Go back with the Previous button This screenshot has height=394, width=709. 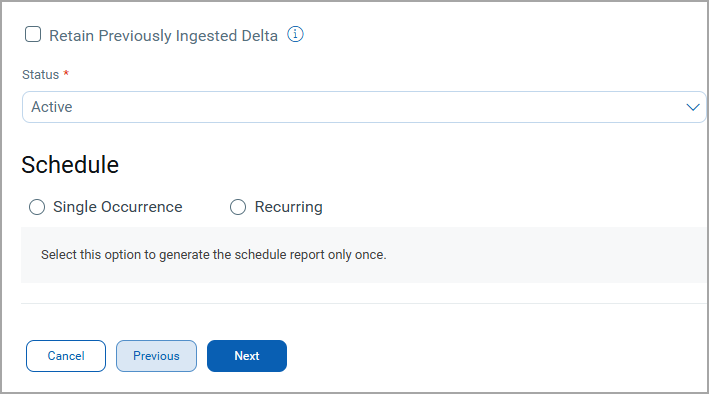[156, 356]
